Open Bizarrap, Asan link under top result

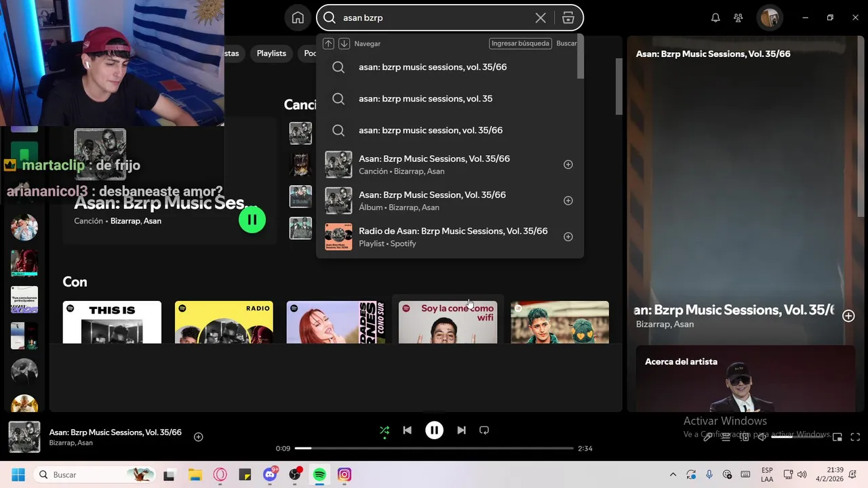pyautogui.click(x=136, y=221)
